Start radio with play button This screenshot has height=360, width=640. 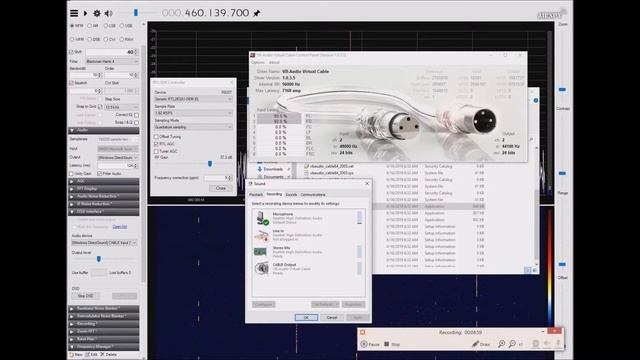(x=85, y=13)
